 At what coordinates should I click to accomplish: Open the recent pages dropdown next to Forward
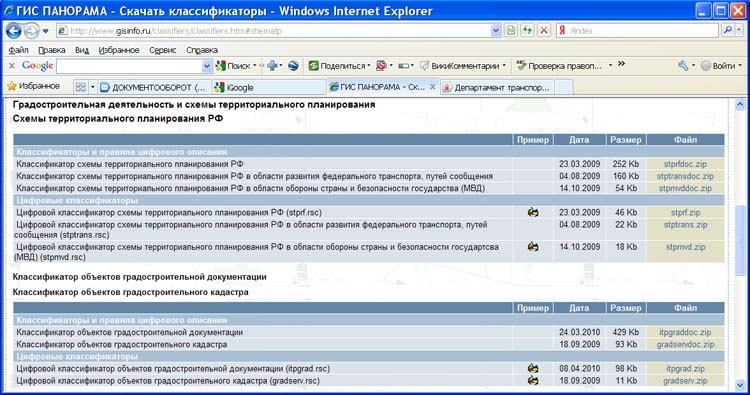(45, 31)
